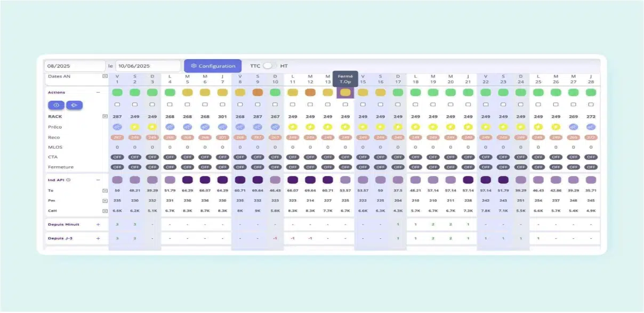Click the green action status square for day 1
This screenshot has width=644, height=313.
click(117, 92)
